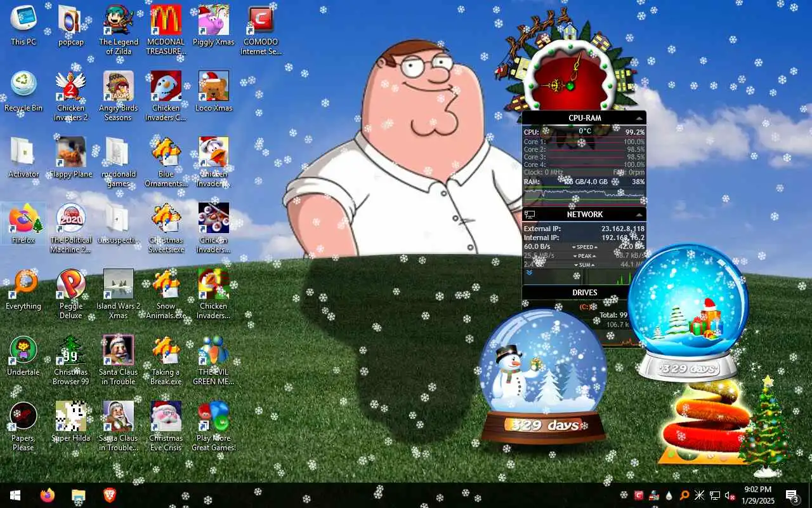
Task: Select the Firefox desktop shortcut with tree
Action: coord(23,225)
